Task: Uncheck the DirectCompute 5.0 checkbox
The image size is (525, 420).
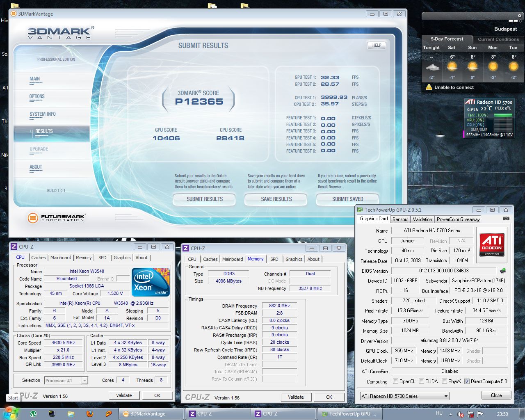Action: point(467,381)
